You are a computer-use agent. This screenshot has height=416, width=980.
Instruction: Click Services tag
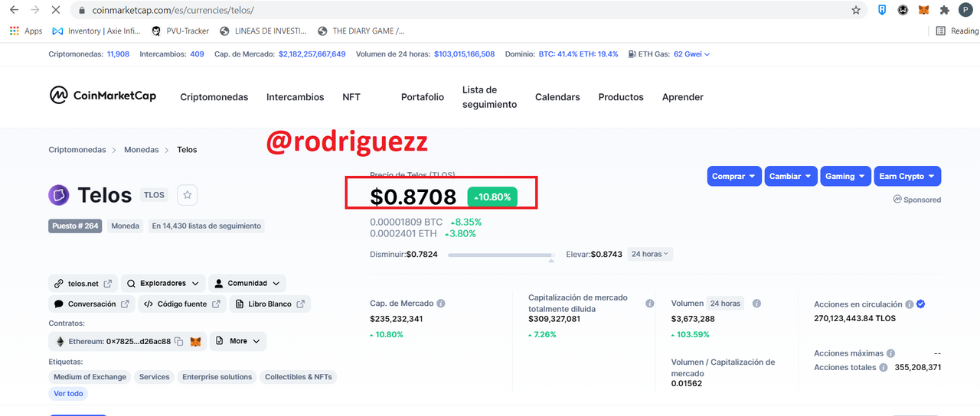click(x=155, y=377)
